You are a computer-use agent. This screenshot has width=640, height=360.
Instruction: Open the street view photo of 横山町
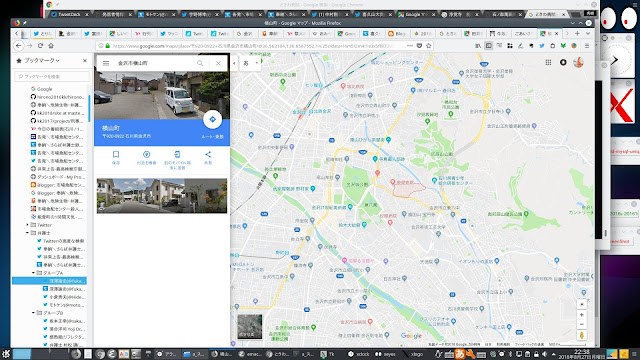(x=162, y=95)
